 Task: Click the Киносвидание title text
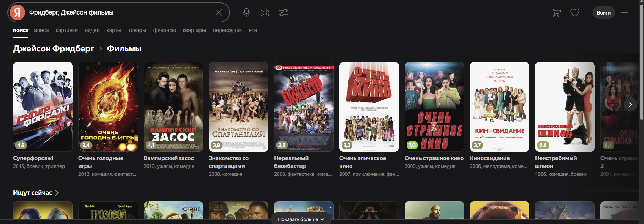490,158
